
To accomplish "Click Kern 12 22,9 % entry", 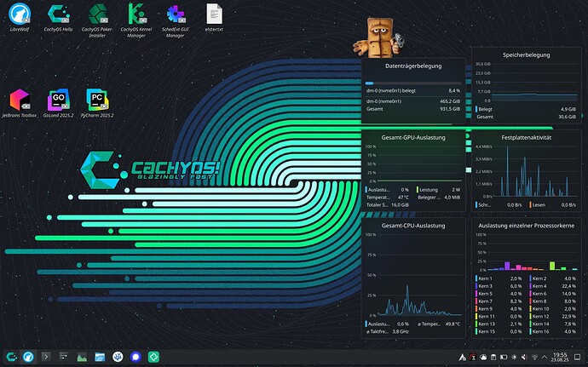I will 553,317.
